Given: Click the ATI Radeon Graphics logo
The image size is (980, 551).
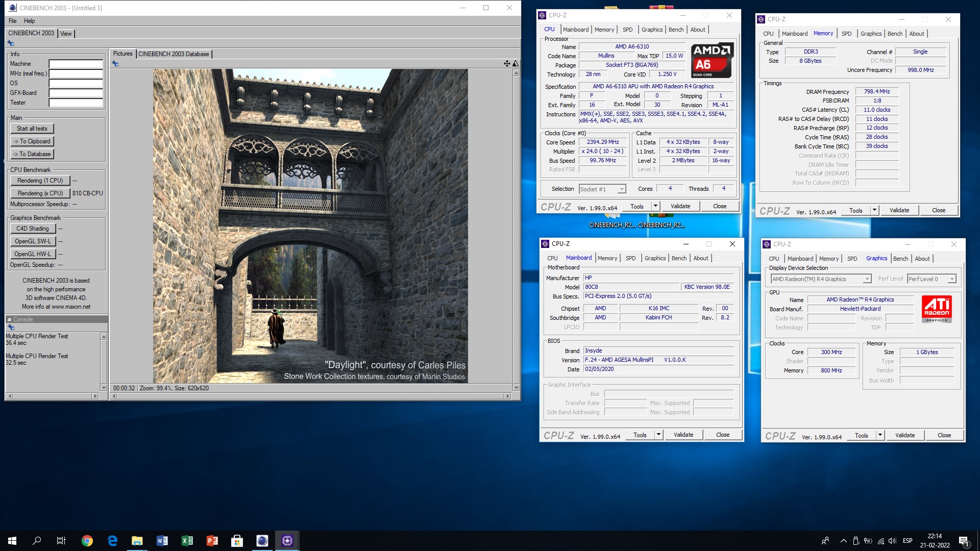Looking at the screenshot, I should (937, 309).
